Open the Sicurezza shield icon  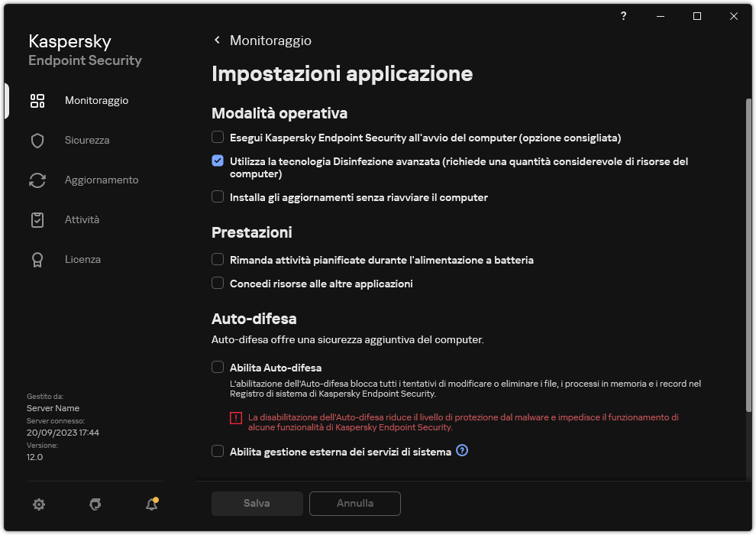point(37,140)
